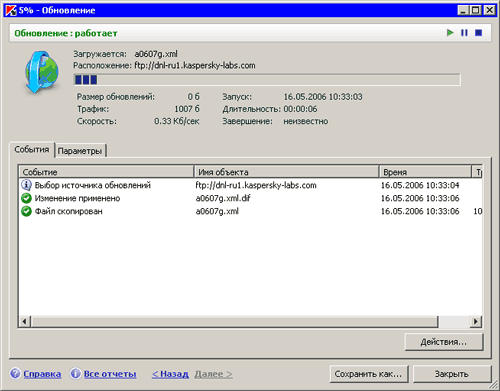Minimize the Обновление window
Screen dimensions: 500x391
[463, 10]
